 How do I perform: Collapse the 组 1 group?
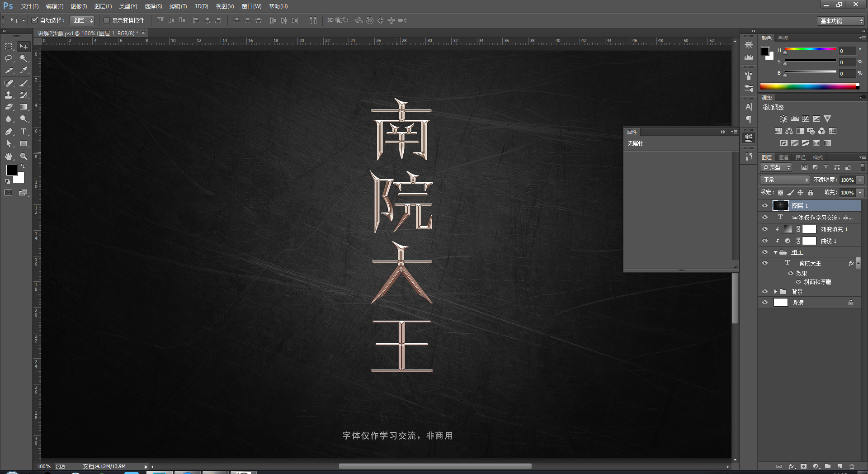click(x=776, y=252)
